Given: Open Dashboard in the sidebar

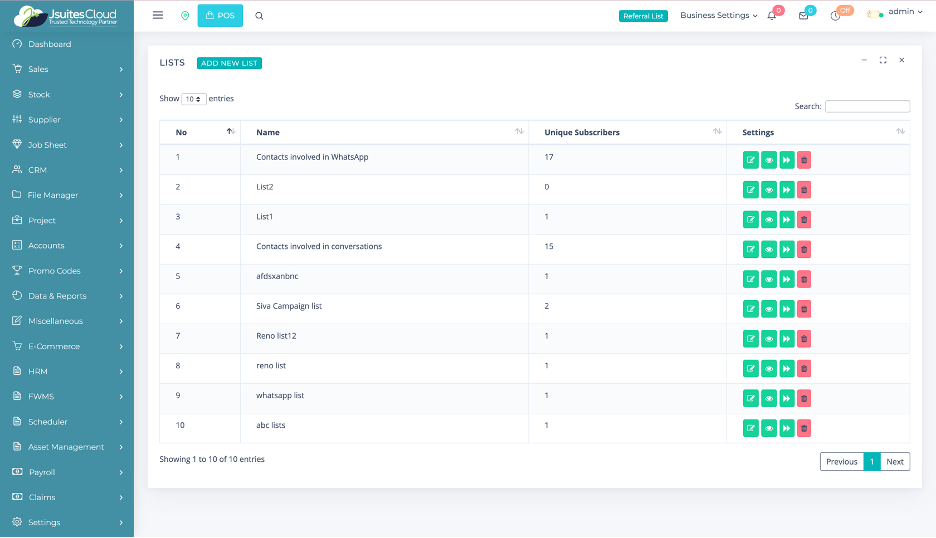Looking at the screenshot, I should pyautogui.click(x=49, y=44).
